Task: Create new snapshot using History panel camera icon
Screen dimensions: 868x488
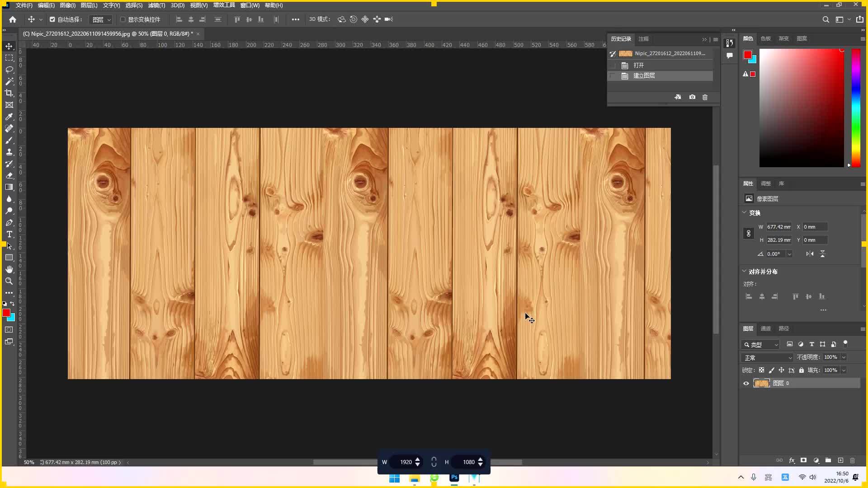Action: click(x=692, y=97)
